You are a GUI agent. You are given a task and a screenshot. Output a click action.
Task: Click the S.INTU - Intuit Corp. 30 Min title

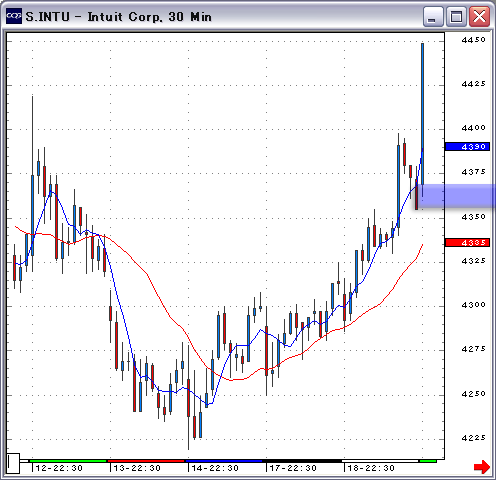[x=119, y=17]
